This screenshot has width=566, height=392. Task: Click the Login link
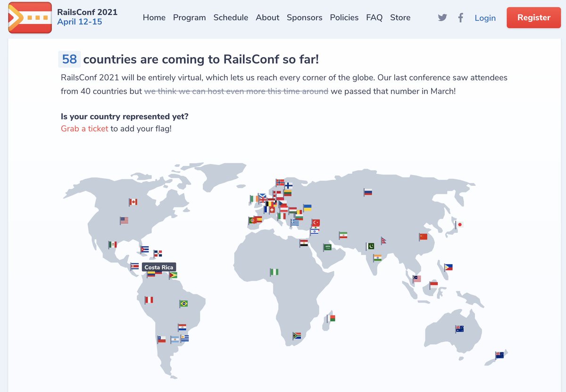click(x=485, y=18)
